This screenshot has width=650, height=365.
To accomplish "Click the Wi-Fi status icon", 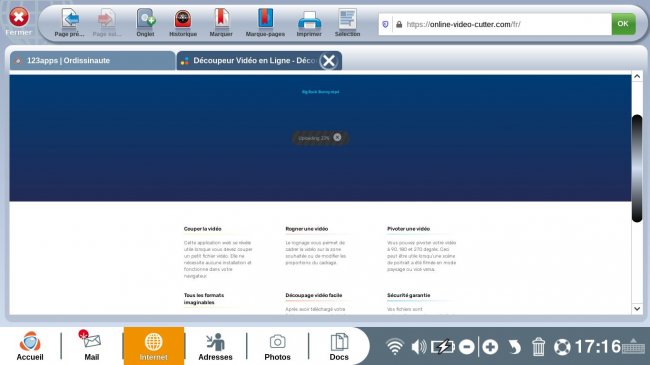I will tap(395, 347).
